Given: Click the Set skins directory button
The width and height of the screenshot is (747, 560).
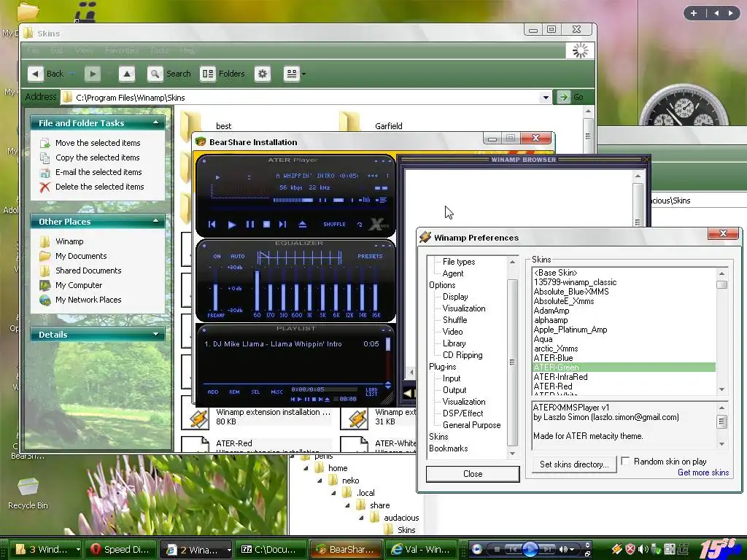Looking at the screenshot, I should point(573,464).
